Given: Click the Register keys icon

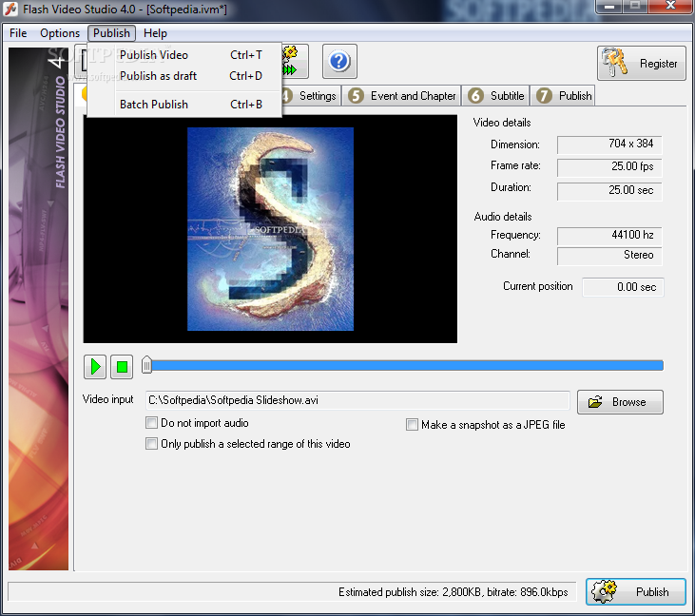Looking at the screenshot, I should point(615,63).
